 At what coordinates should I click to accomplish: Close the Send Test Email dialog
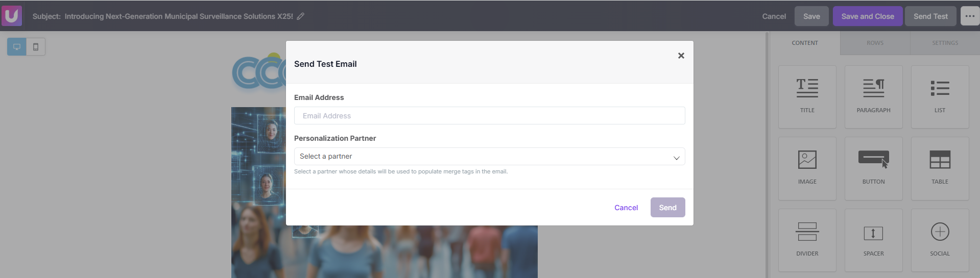(x=681, y=56)
